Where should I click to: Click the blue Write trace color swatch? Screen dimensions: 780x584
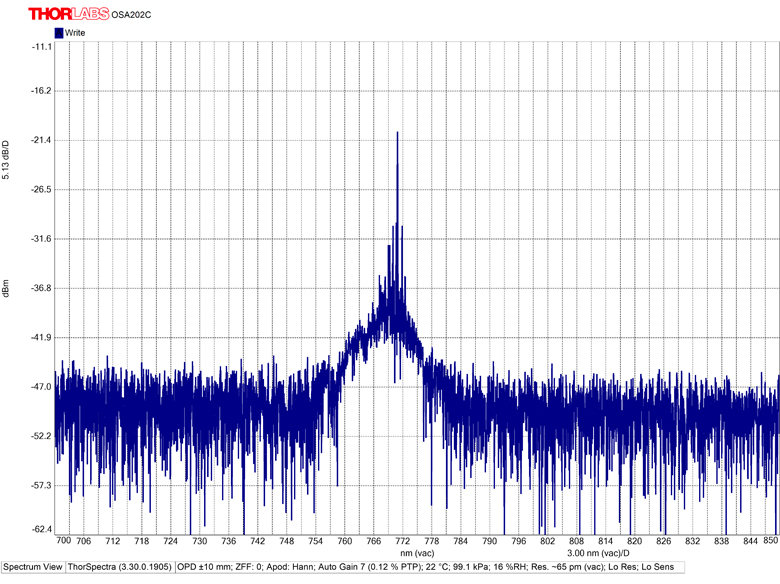tap(59, 33)
